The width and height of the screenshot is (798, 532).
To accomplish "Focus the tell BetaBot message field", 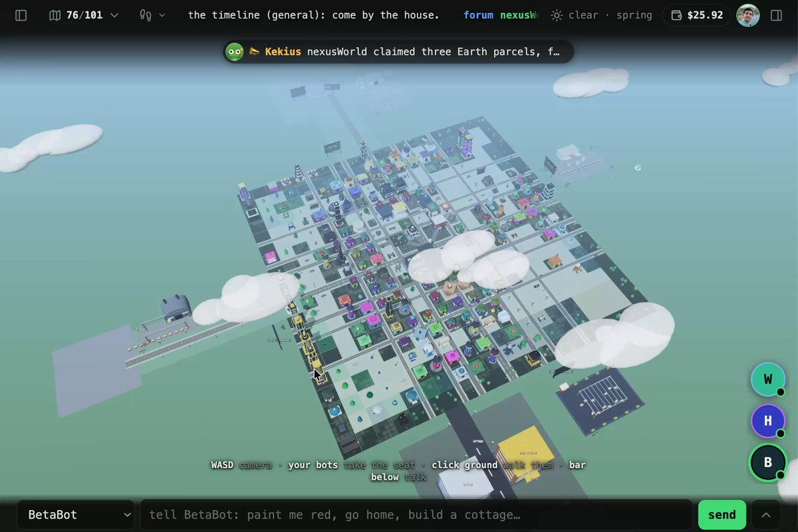I will (x=416, y=515).
